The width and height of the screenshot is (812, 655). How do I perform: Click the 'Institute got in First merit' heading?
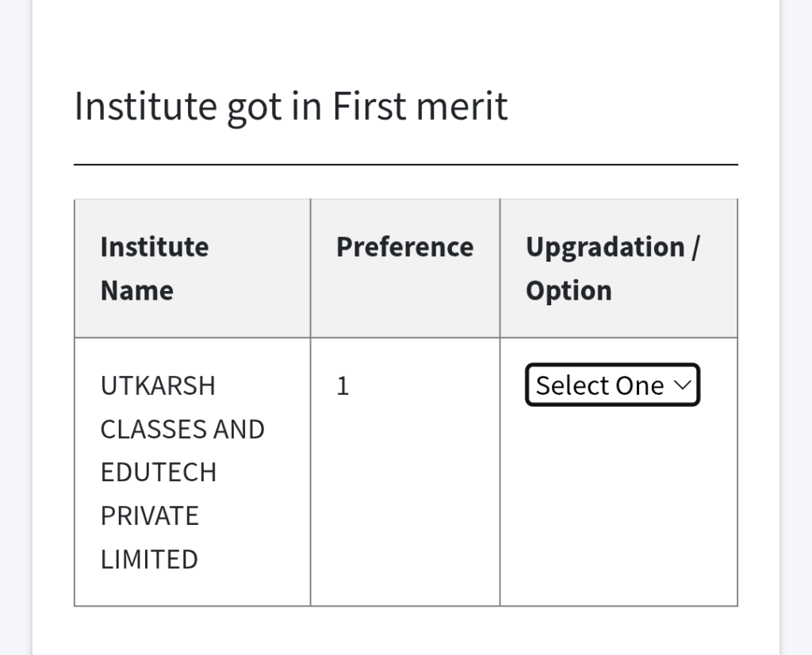(291, 105)
